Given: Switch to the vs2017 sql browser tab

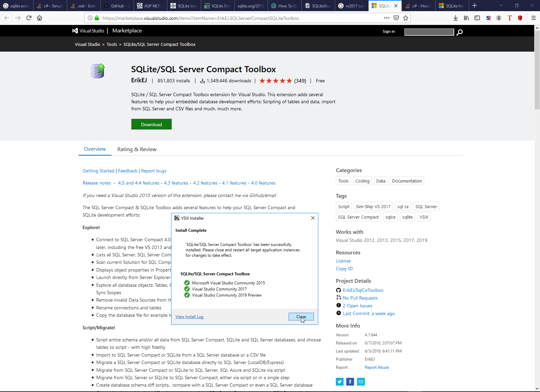Looking at the screenshot, I should tap(351, 6).
